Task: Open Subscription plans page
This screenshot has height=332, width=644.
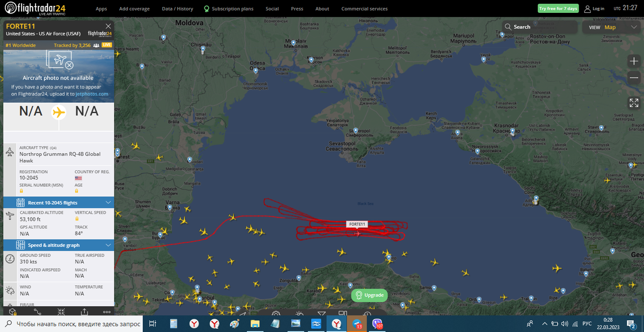Action: point(230,9)
